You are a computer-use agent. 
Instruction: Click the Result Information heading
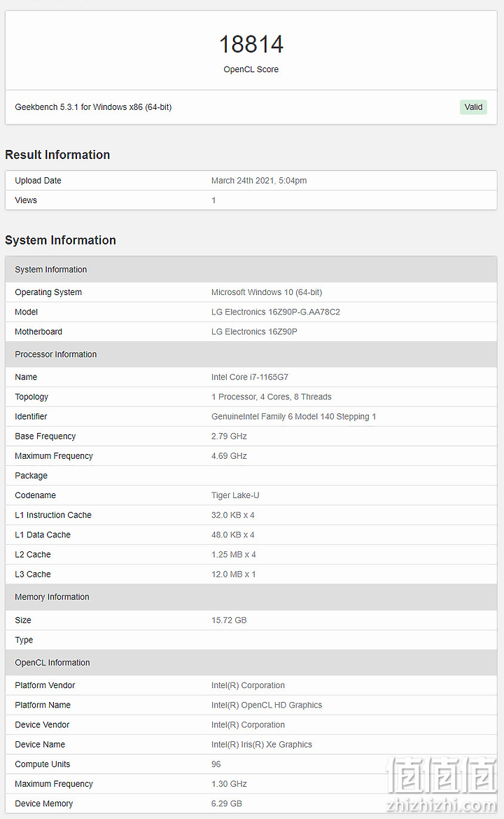(x=57, y=155)
